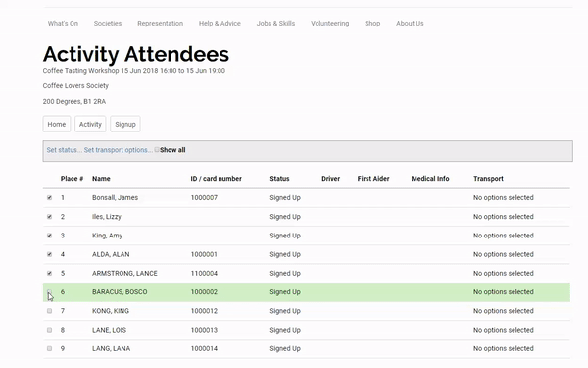588x368 pixels.
Task: Uncheck the checkbox for ARMSTRONG, LANCE
Action: coord(50,274)
